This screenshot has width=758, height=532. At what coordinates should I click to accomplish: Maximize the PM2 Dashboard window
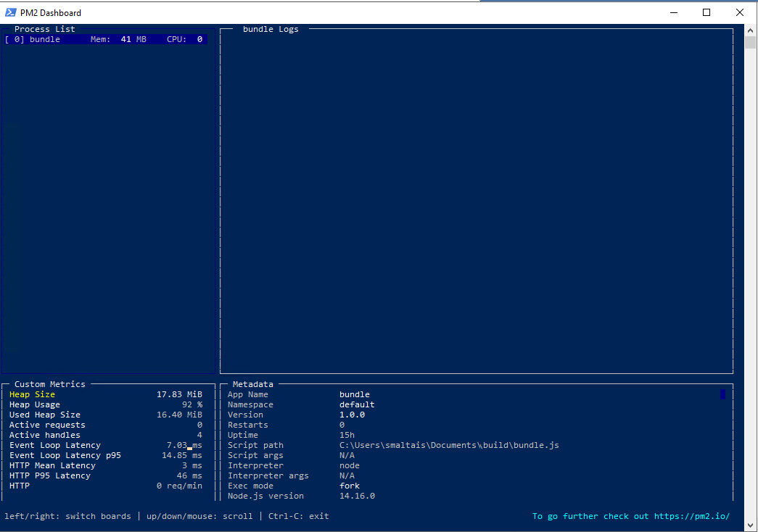(706, 12)
